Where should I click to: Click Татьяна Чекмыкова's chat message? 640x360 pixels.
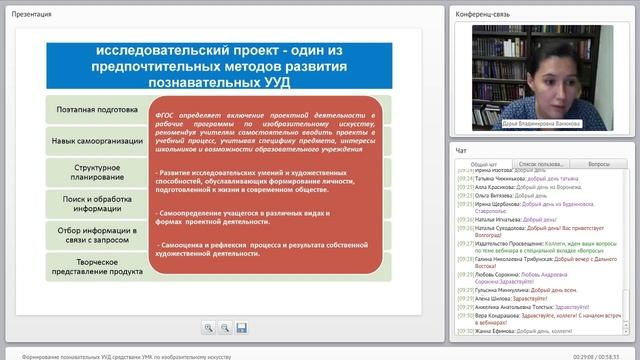[x=518, y=178]
